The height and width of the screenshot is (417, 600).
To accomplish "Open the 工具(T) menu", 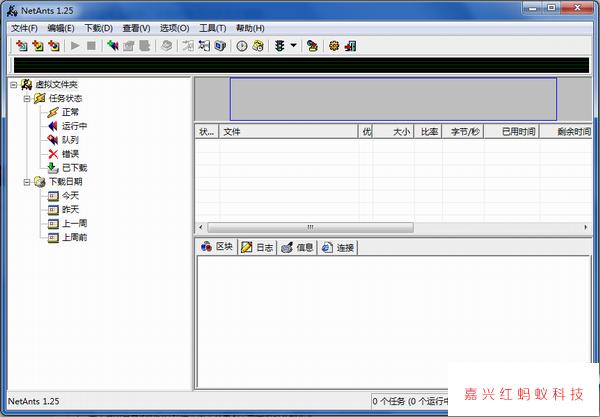I will (x=213, y=28).
